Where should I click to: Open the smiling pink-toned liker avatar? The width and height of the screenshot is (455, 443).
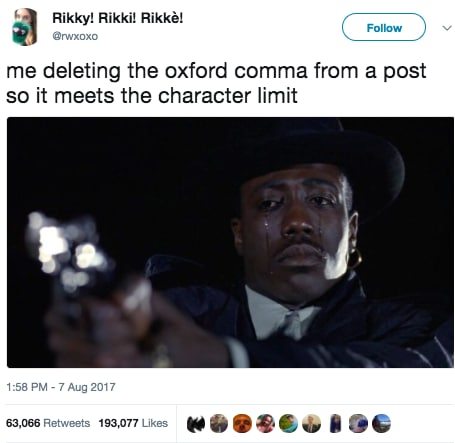click(x=265, y=424)
